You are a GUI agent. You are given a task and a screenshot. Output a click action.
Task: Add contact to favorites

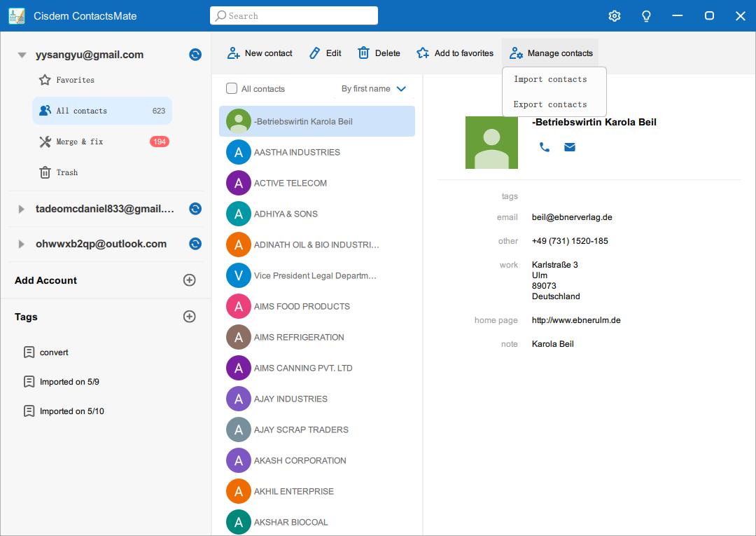[x=455, y=53]
